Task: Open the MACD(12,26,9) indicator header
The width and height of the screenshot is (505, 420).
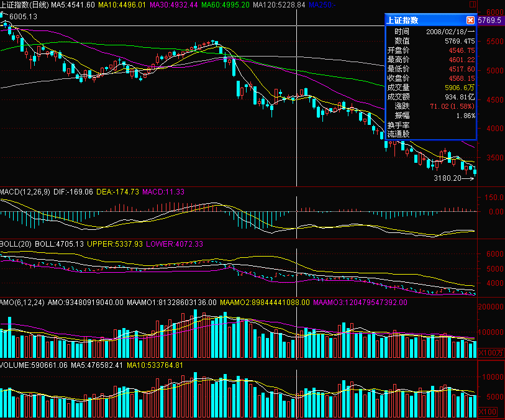Action: pos(25,192)
